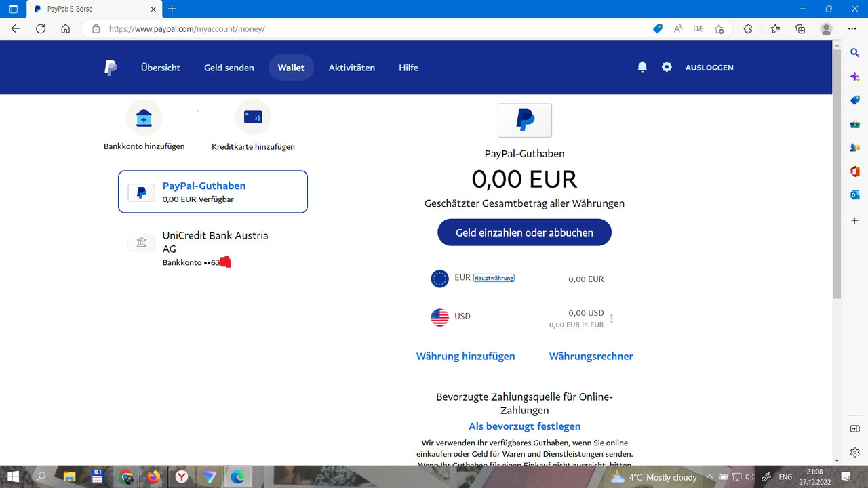
Task: Click the ENG language indicator
Action: (x=785, y=477)
